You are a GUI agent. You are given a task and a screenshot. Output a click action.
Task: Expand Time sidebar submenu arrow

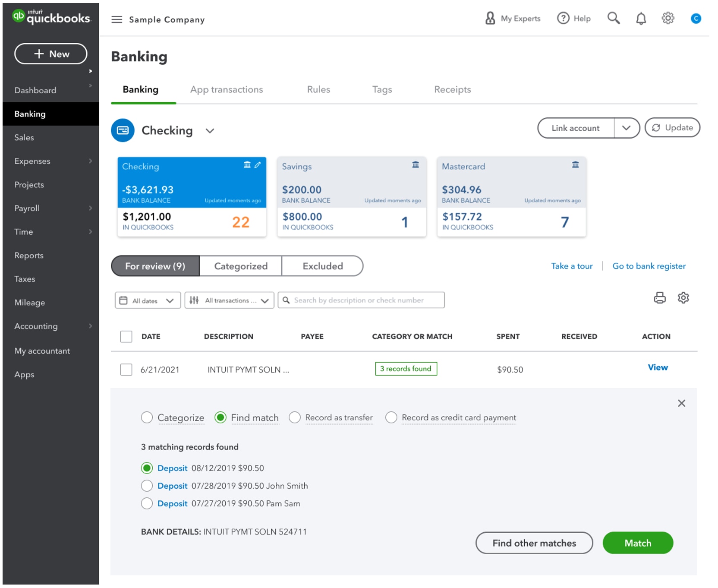pos(91,232)
